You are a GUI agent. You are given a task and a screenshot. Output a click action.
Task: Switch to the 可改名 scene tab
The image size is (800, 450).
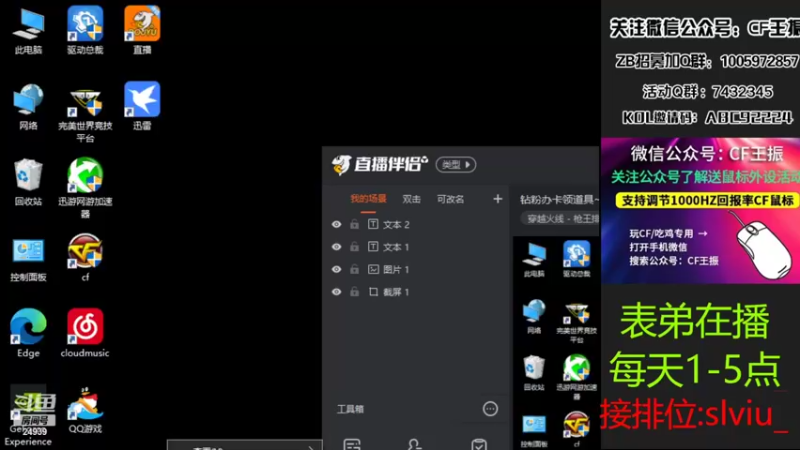[x=450, y=199]
